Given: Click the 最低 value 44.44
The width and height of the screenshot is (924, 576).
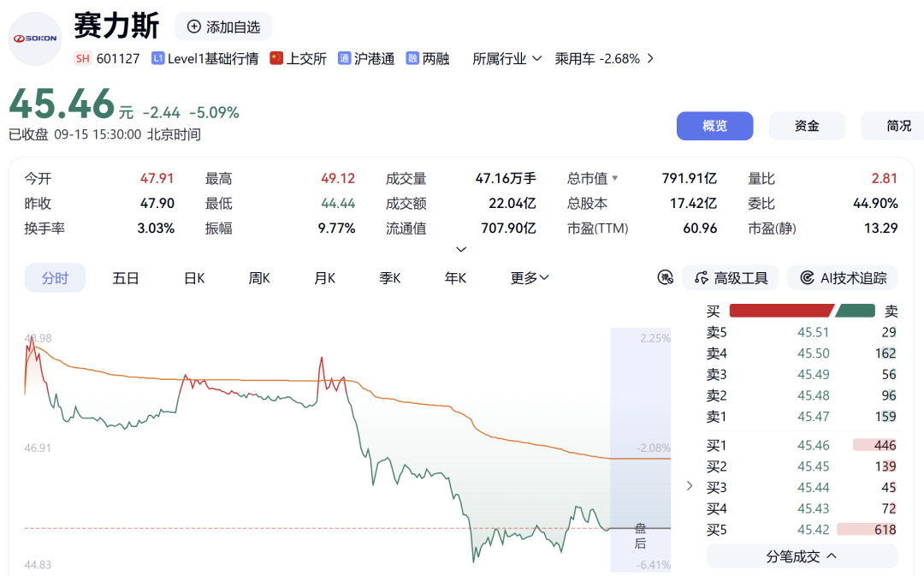Looking at the screenshot, I should [x=338, y=204].
